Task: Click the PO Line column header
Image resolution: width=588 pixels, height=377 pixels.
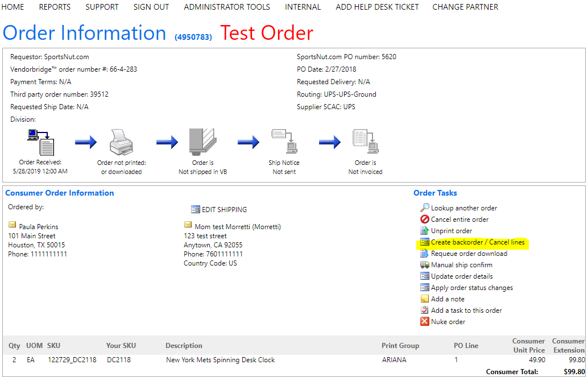Action: tap(466, 346)
